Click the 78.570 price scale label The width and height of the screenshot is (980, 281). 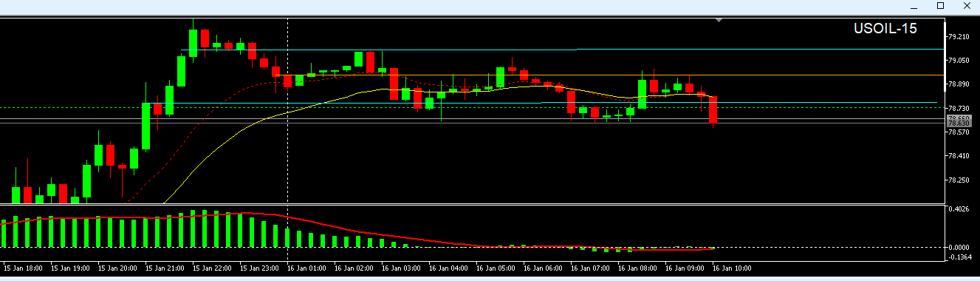[x=959, y=132]
